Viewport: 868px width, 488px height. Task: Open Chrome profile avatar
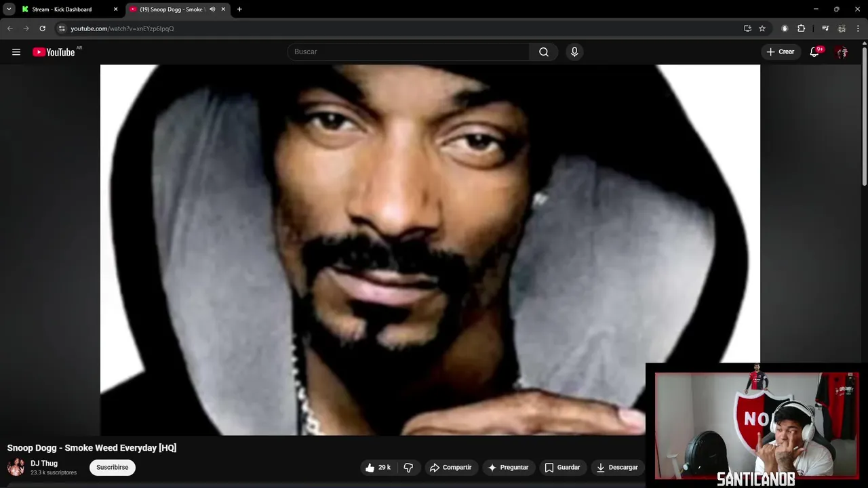click(842, 28)
